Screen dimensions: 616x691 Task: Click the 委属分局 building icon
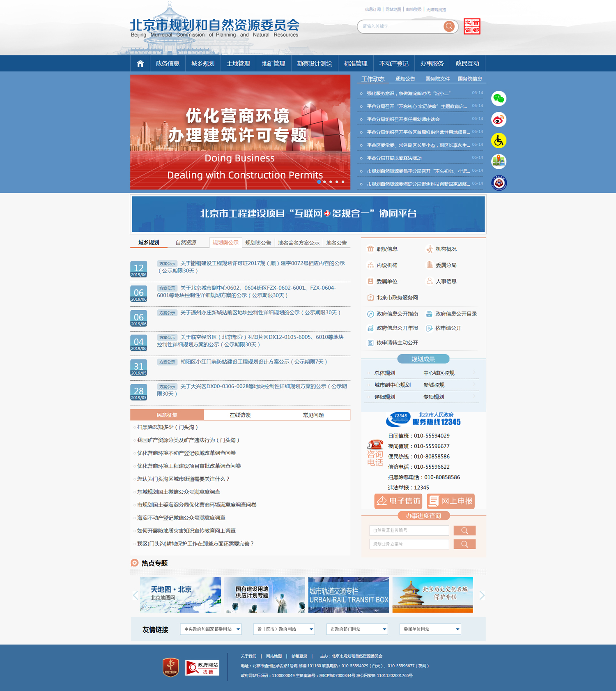tap(430, 265)
